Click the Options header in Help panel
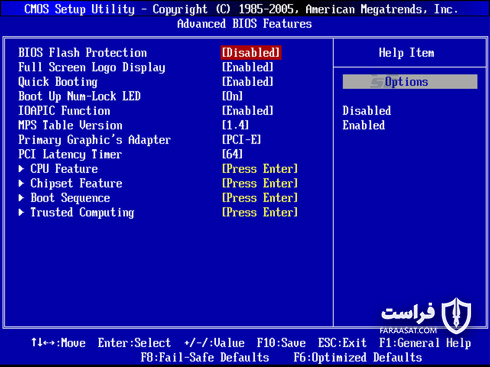 (x=410, y=82)
